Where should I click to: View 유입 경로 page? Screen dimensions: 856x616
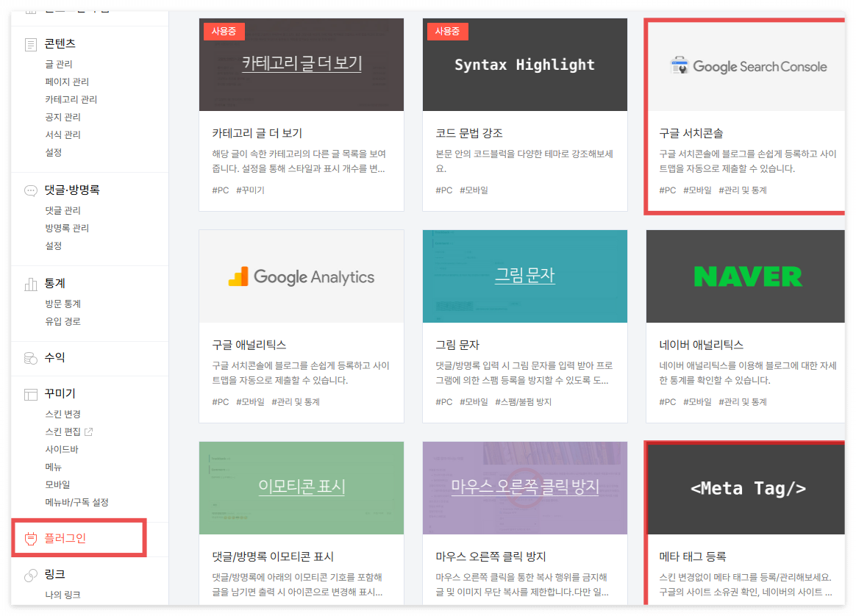pyautogui.click(x=63, y=321)
